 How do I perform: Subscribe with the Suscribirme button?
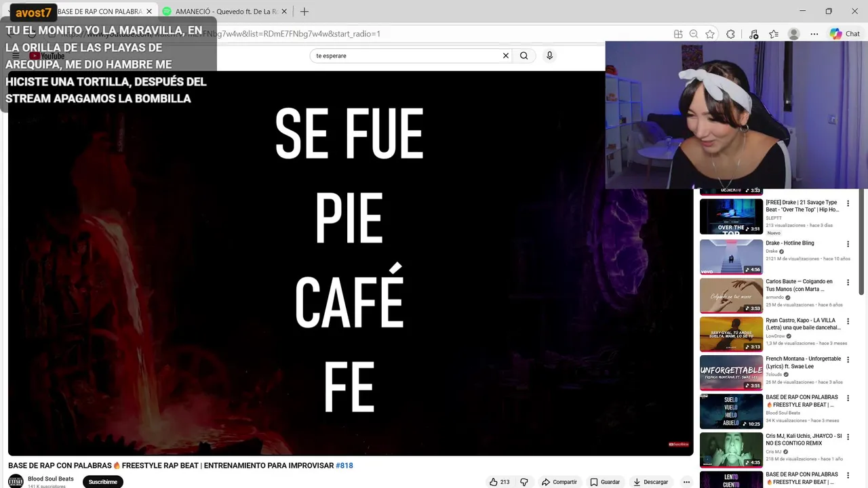103,482
